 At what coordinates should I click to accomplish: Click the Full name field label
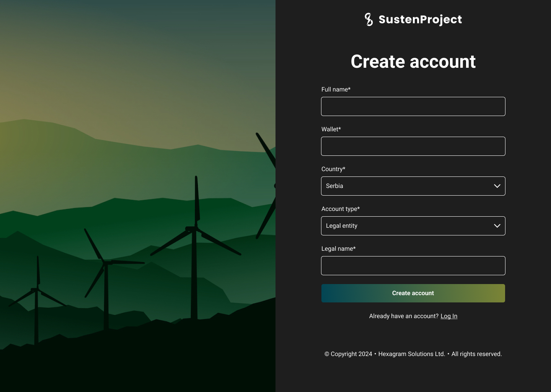[x=336, y=90]
